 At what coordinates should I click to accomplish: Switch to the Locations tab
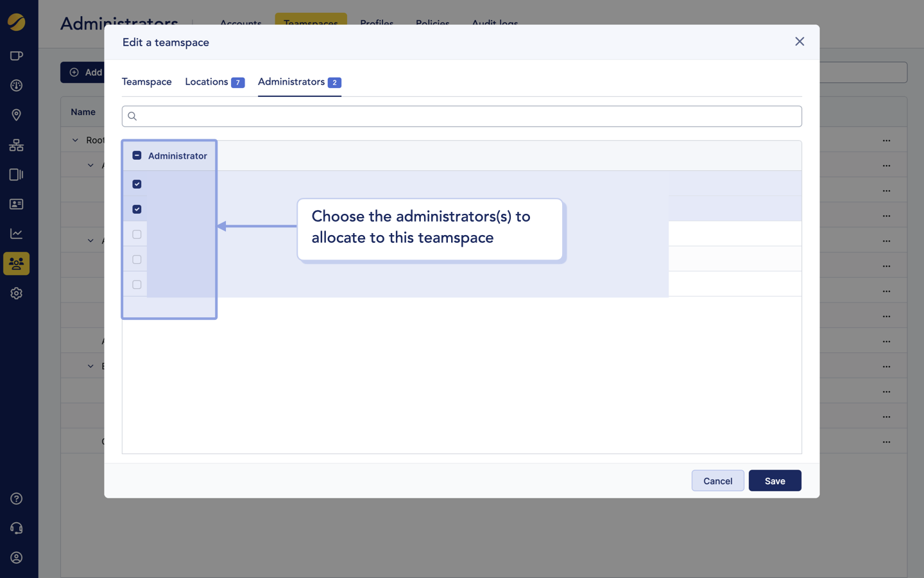206,82
